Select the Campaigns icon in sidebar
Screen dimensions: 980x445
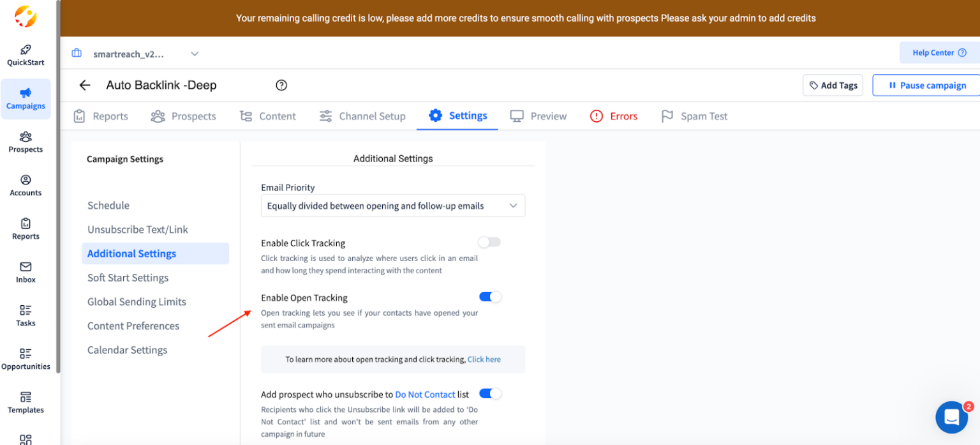point(26,99)
